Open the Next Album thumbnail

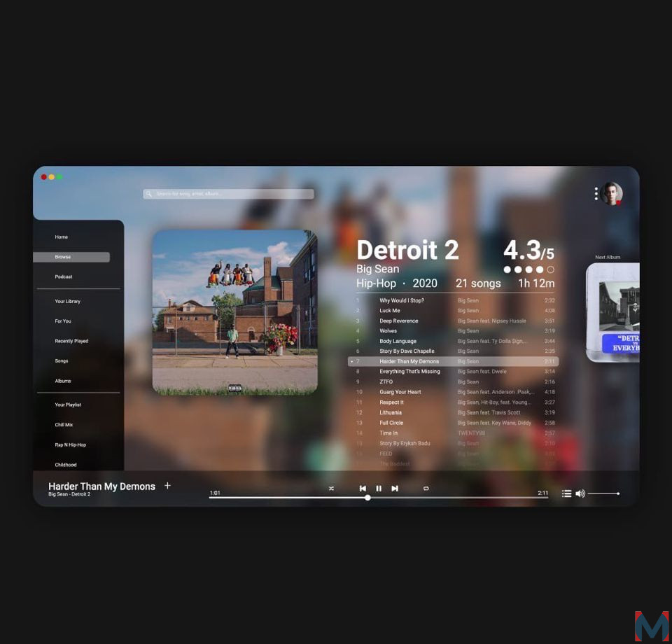[613, 312]
